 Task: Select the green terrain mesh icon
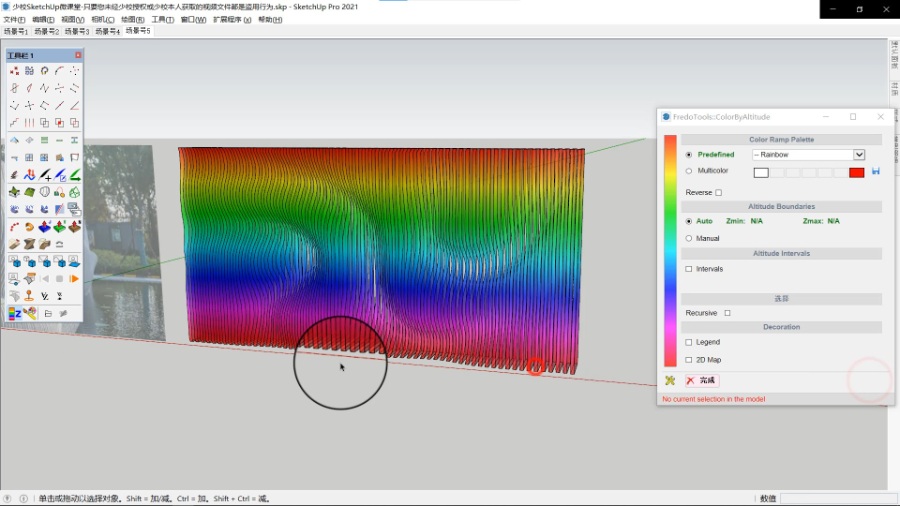point(29,192)
